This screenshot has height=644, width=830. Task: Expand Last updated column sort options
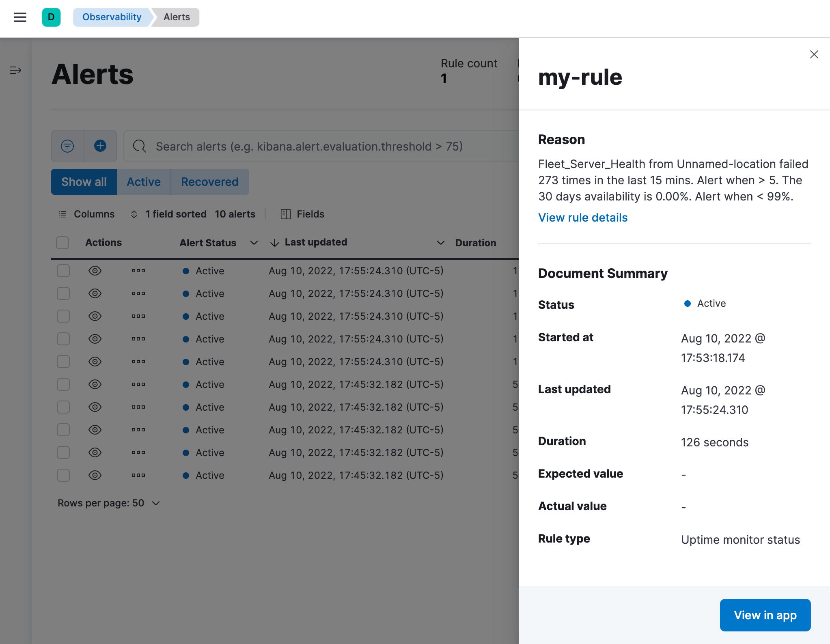439,243
